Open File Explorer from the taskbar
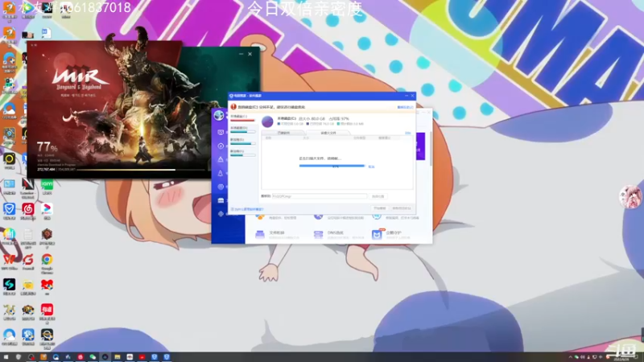The width and height of the screenshot is (644, 362). (x=117, y=357)
